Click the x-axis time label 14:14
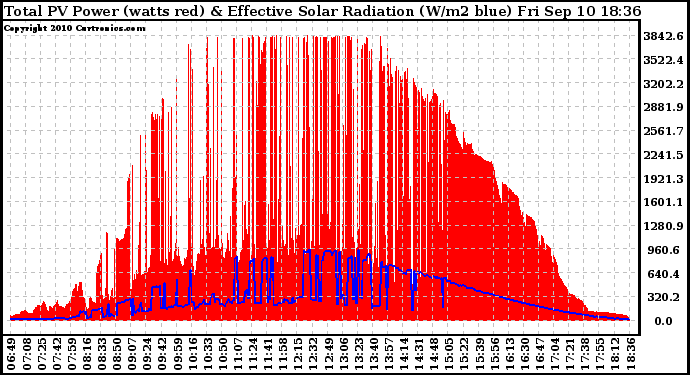The image size is (690, 375). (x=404, y=354)
